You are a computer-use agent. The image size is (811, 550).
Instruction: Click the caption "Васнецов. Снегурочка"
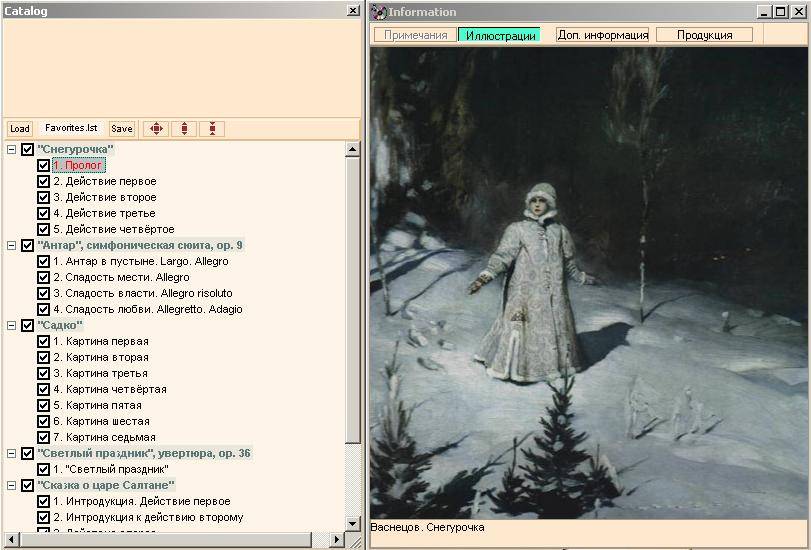[428, 527]
